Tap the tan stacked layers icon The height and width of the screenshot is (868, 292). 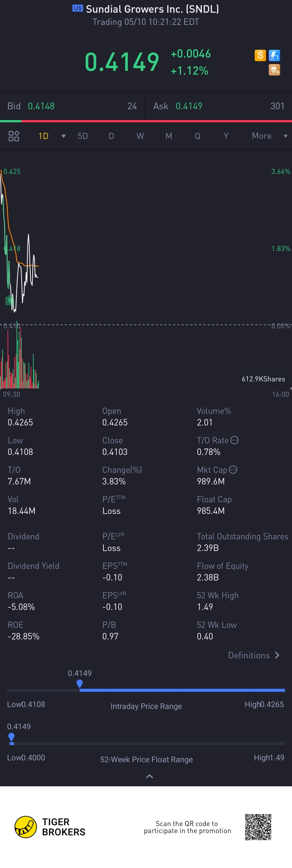click(x=274, y=70)
